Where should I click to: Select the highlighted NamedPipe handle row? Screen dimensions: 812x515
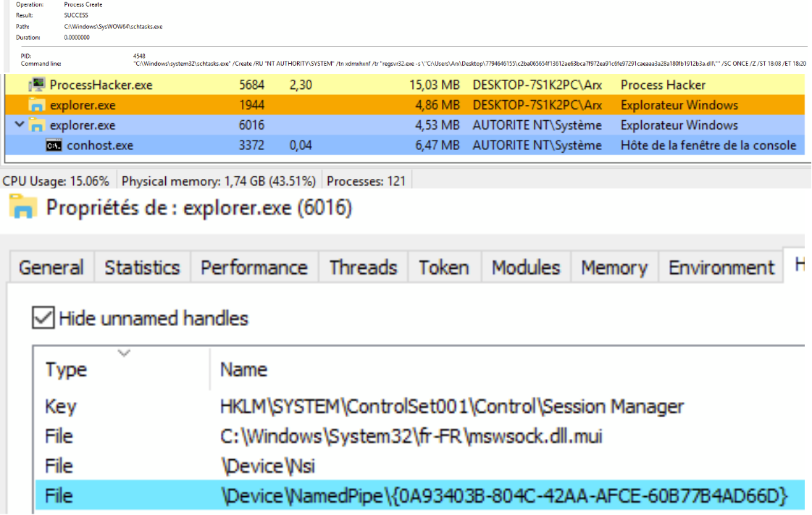click(x=503, y=496)
